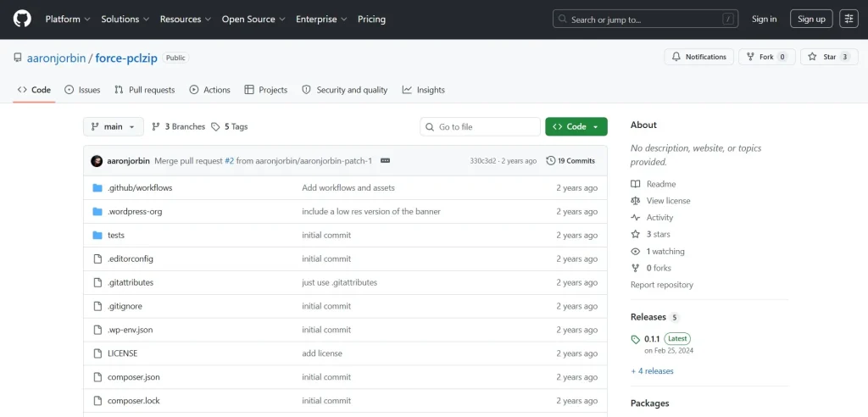
Task: Open the .github/workflows folder
Action: point(140,187)
